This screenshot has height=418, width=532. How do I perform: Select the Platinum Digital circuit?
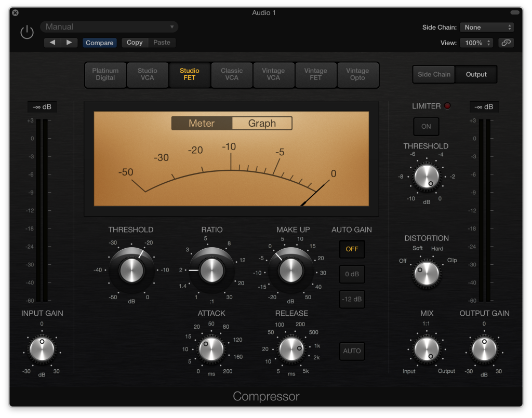pos(105,75)
